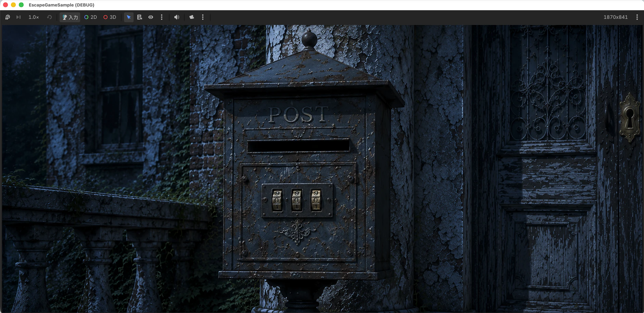Open the 1.0× game speed selector

point(34,17)
